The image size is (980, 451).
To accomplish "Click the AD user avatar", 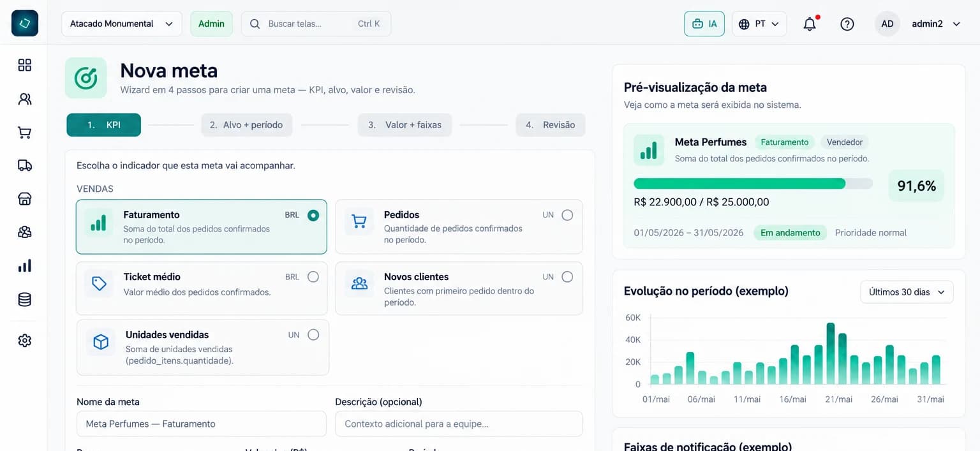I will pos(887,24).
